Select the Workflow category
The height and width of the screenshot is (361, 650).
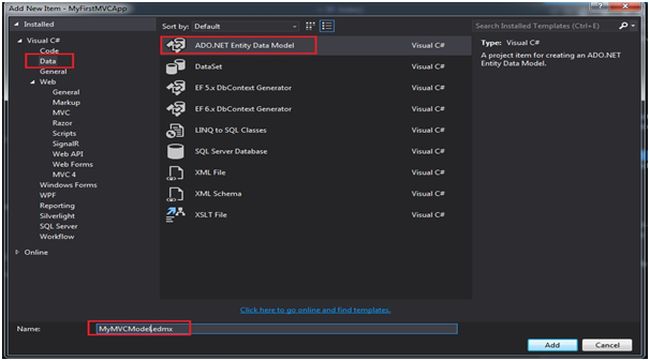[57, 237]
